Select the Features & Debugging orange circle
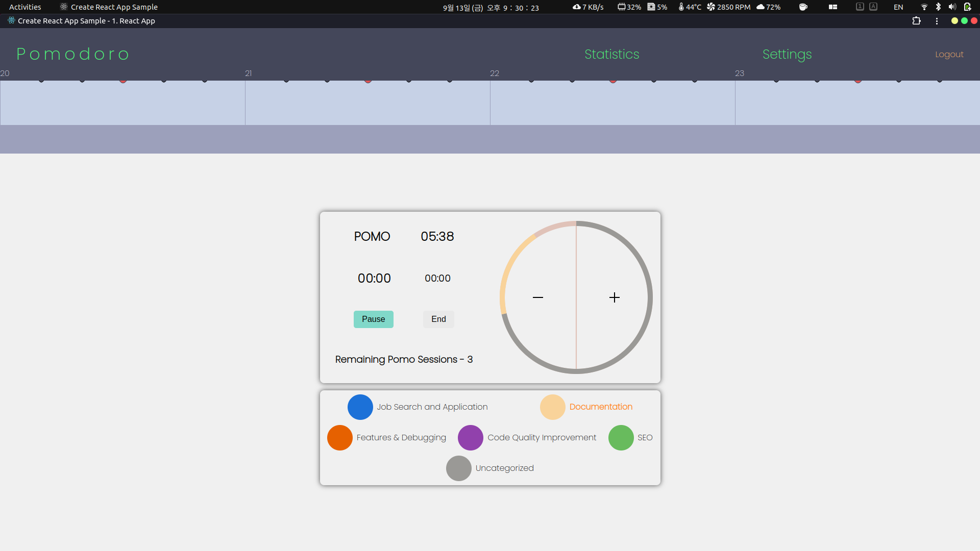Viewport: 980px width, 551px height. pos(340,438)
